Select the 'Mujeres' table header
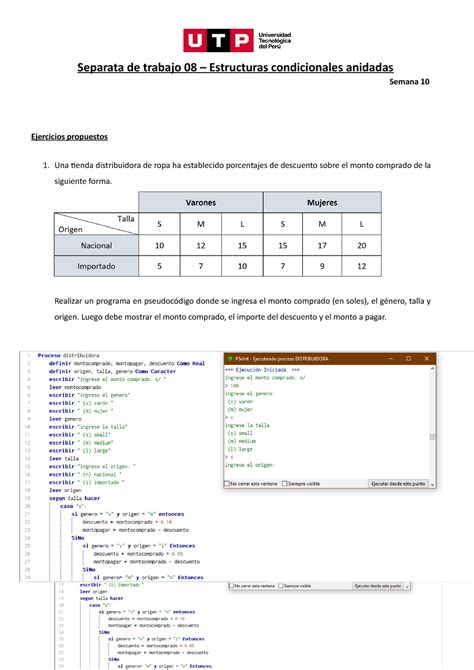 pos(322,202)
